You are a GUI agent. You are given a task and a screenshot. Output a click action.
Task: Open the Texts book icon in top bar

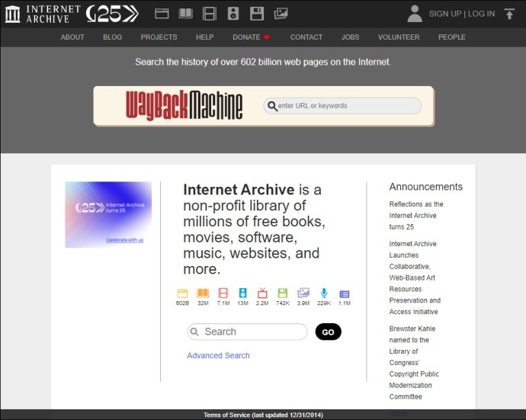[x=185, y=13]
